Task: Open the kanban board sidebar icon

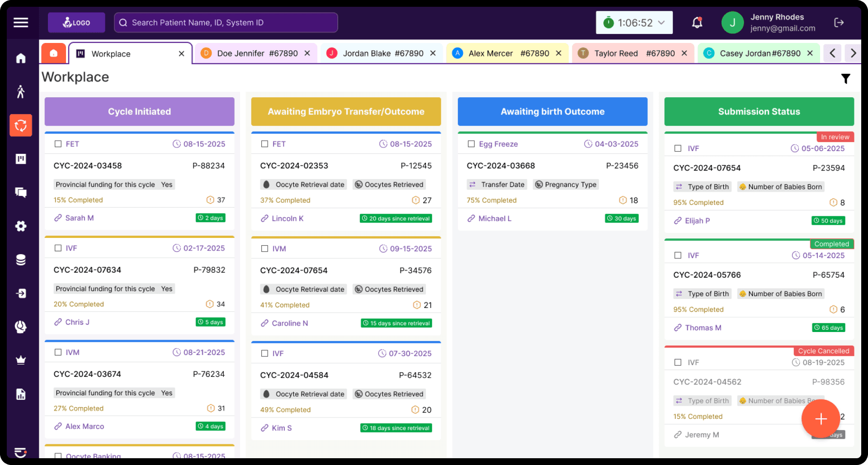Action: 21,159
